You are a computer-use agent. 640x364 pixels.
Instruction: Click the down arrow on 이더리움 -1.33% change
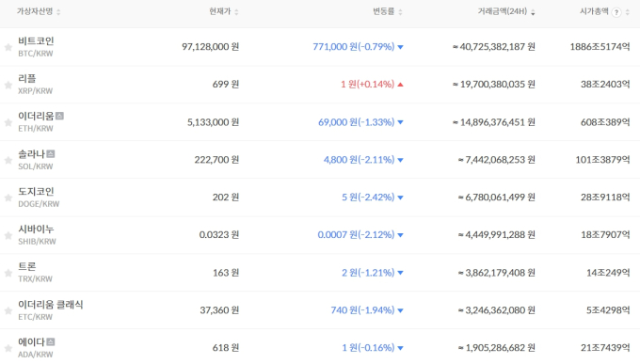pyautogui.click(x=400, y=122)
